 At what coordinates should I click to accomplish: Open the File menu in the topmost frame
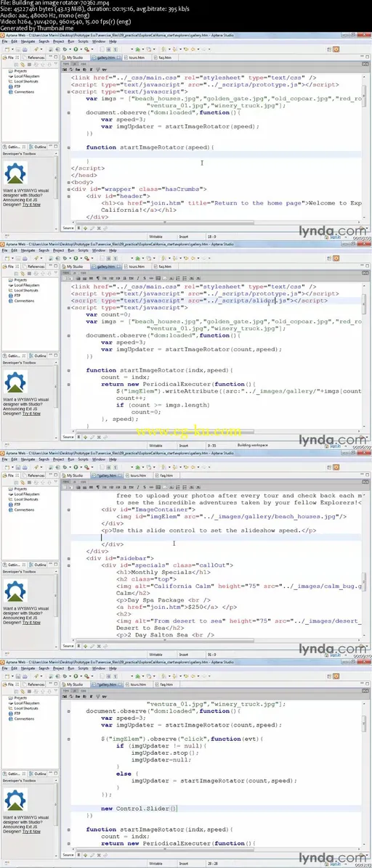4,41
